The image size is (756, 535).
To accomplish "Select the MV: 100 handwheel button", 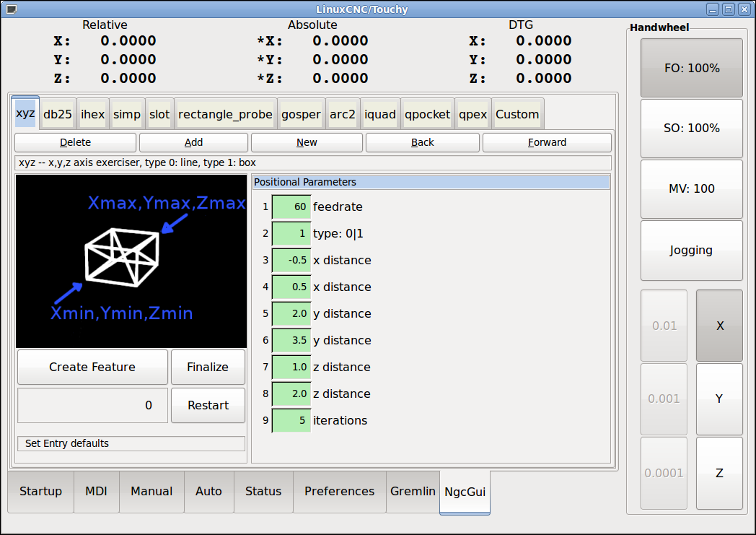I will 691,189.
